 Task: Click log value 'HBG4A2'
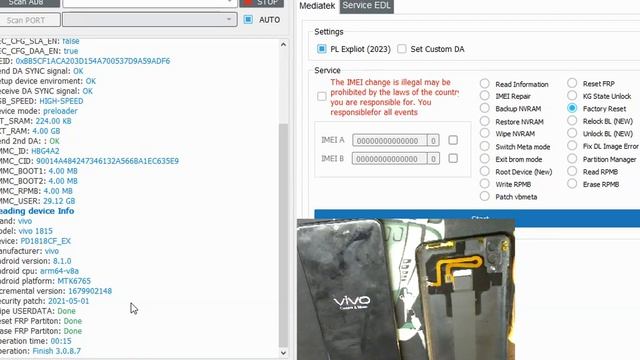45,151
